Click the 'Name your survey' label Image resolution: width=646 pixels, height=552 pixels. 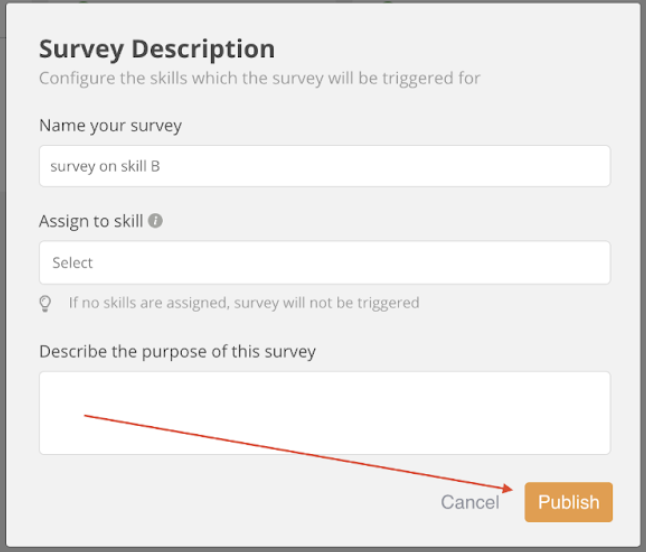[x=110, y=126]
